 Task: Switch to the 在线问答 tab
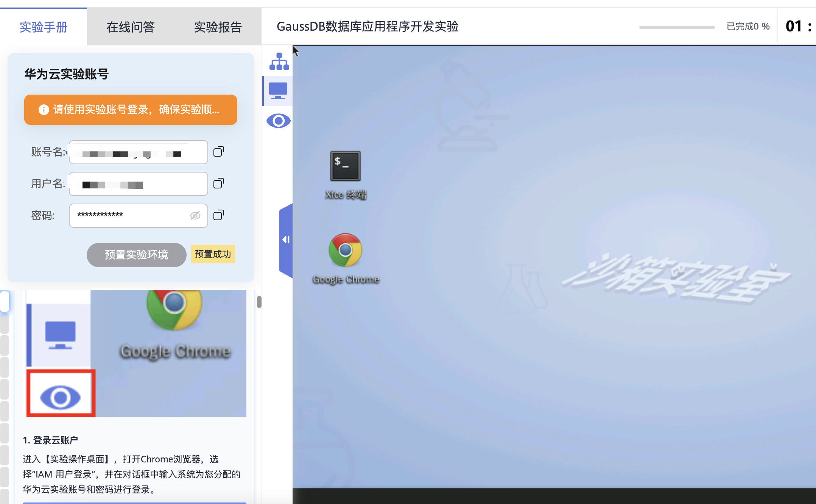pos(131,27)
